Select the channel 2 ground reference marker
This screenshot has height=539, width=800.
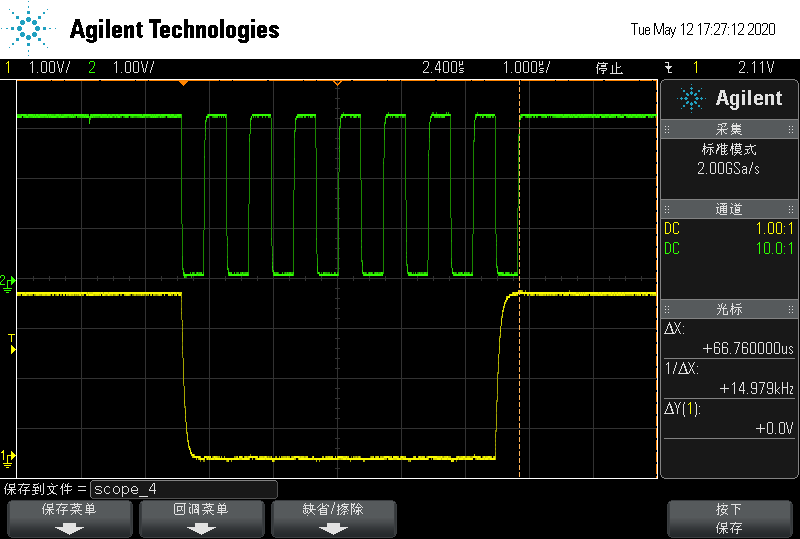pyautogui.click(x=8, y=283)
